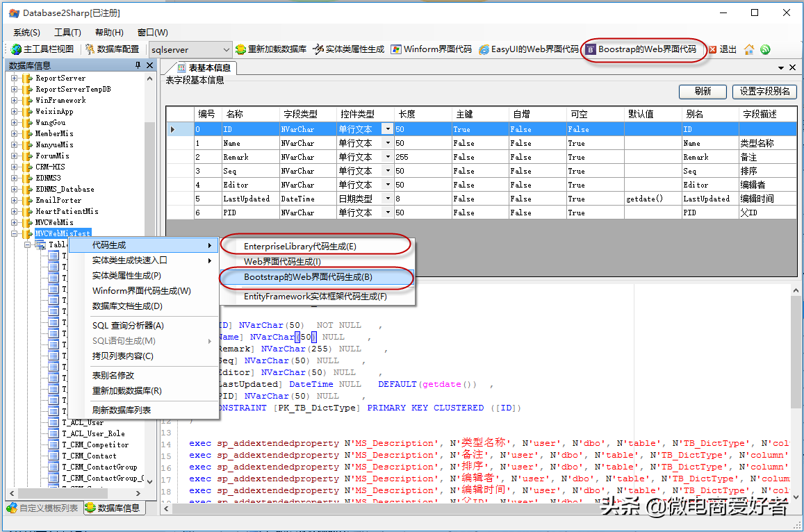Image resolution: width=804 pixels, height=532 pixels.
Task: Open the sqlserver database type dropdown
Action: [226, 50]
